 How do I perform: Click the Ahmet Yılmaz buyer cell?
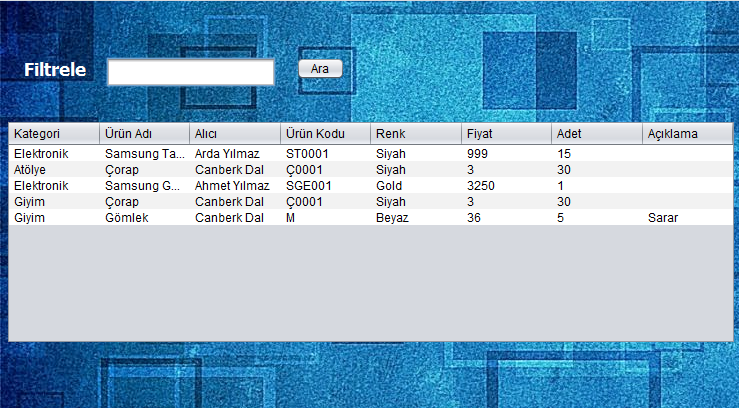click(x=232, y=186)
